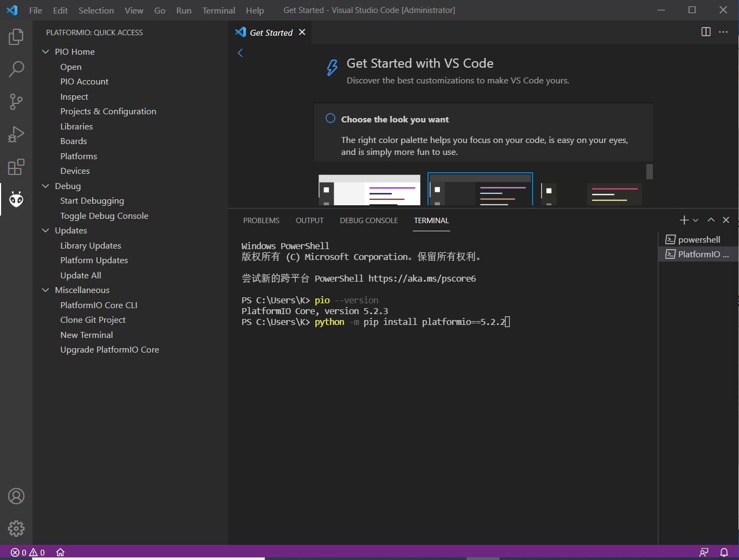
Task: Click Inspect in quick access
Action: tap(74, 96)
